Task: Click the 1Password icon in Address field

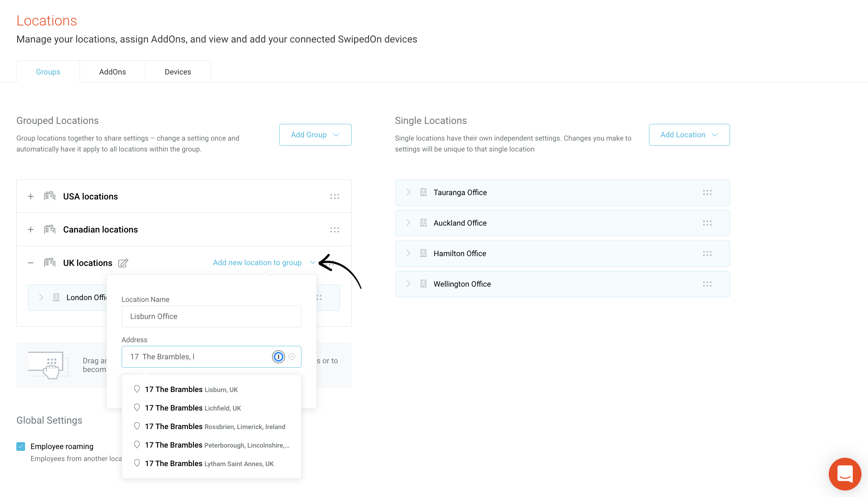Action: pyautogui.click(x=279, y=357)
